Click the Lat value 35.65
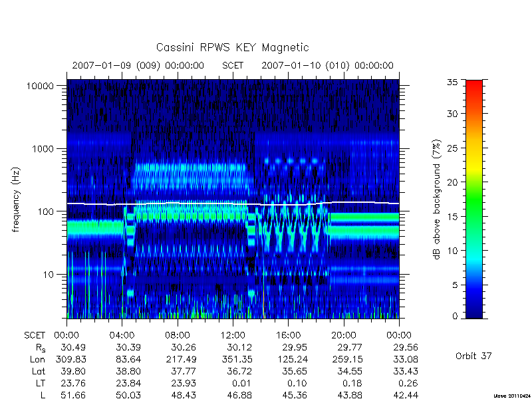The image size is (532, 399). [x=295, y=372]
